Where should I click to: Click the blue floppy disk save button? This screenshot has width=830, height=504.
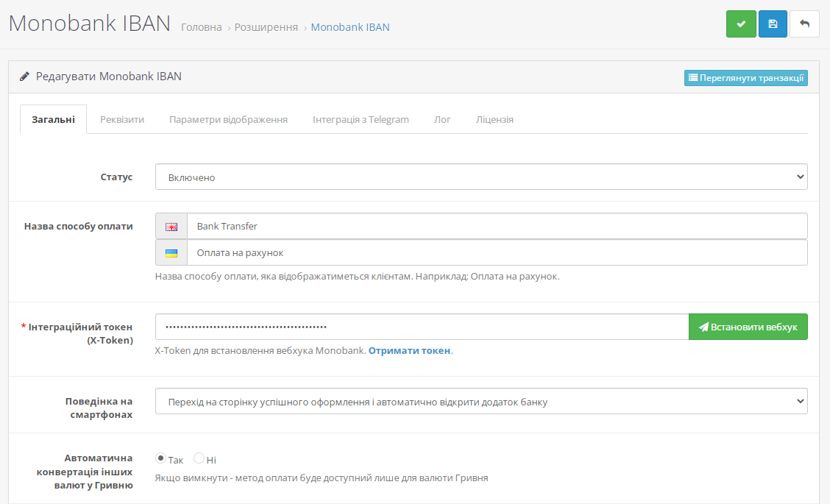[x=773, y=24]
